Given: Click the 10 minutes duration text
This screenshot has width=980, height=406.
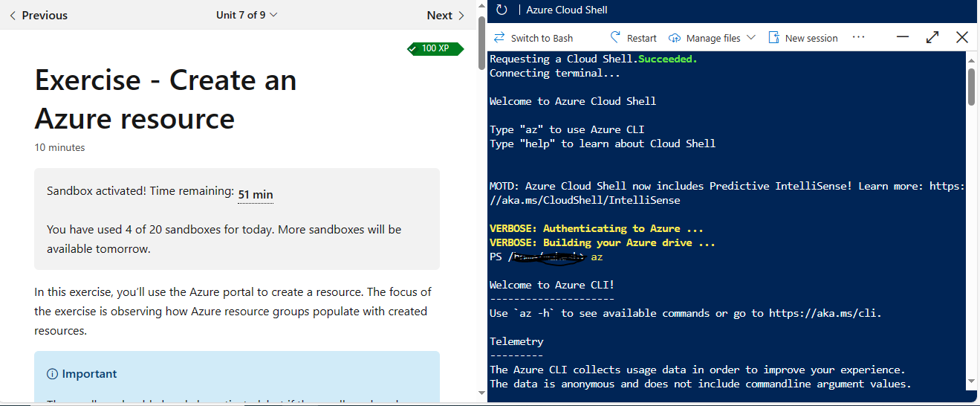Looking at the screenshot, I should (59, 147).
